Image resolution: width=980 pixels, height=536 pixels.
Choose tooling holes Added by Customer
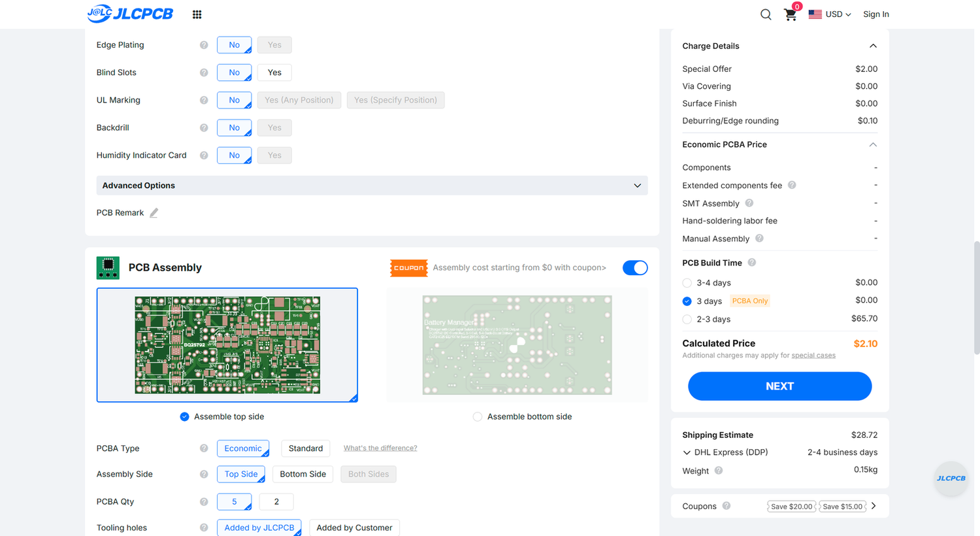pyautogui.click(x=354, y=528)
